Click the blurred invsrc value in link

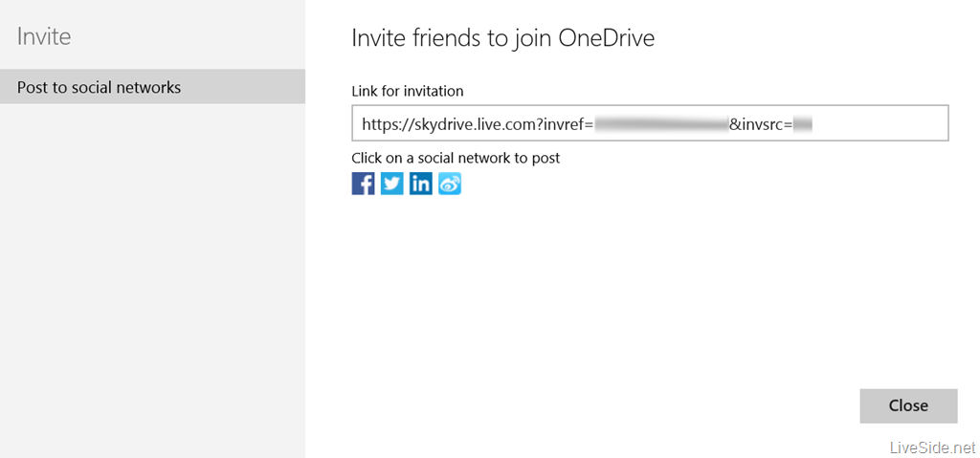click(802, 123)
